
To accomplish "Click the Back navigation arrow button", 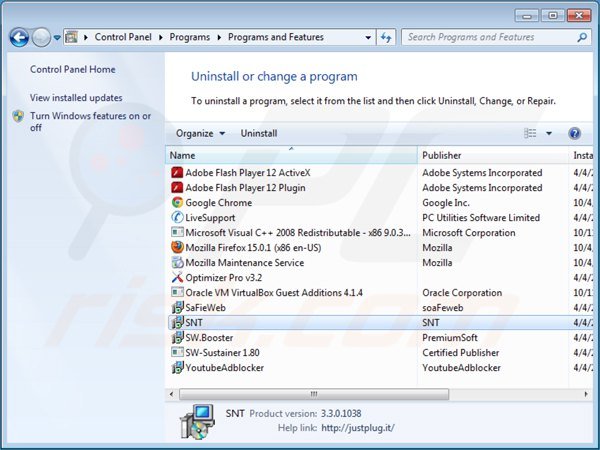I will (19, 38).
